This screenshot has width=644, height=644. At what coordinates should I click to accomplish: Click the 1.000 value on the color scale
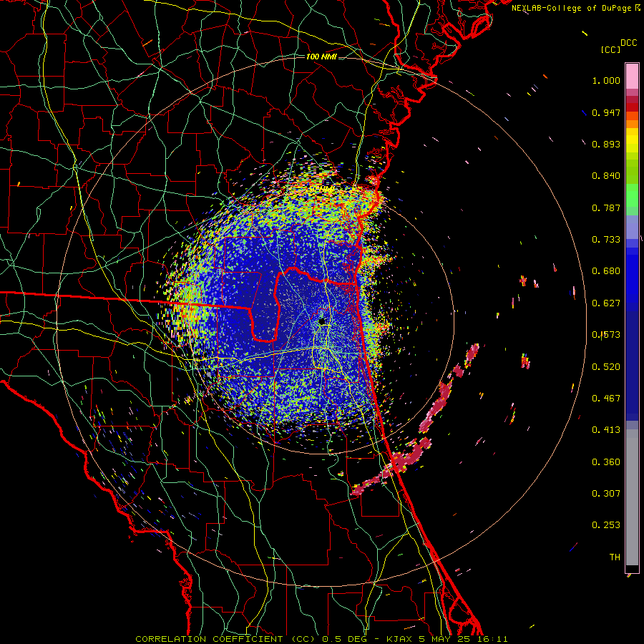(606, 80)
